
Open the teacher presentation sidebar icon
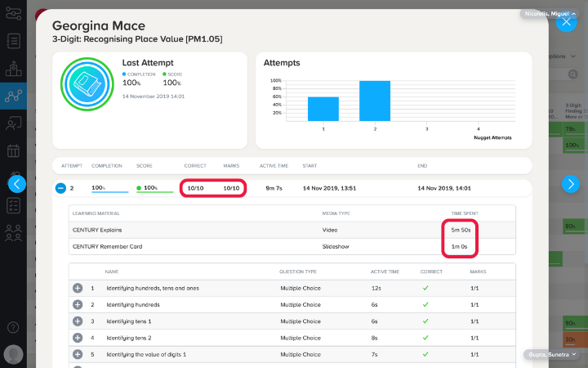click(x=14, y=123)
